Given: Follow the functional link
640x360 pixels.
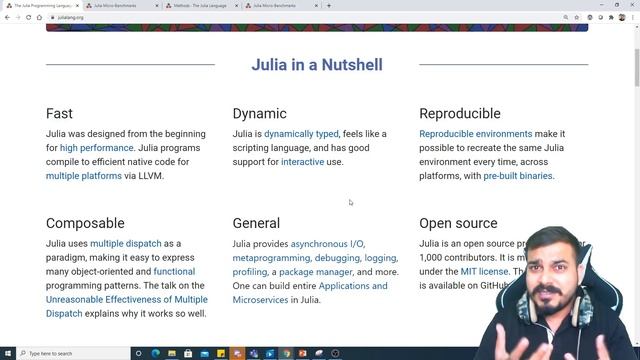Looking at the screenshot, I should pyautogui.click(x=174, y=271).
